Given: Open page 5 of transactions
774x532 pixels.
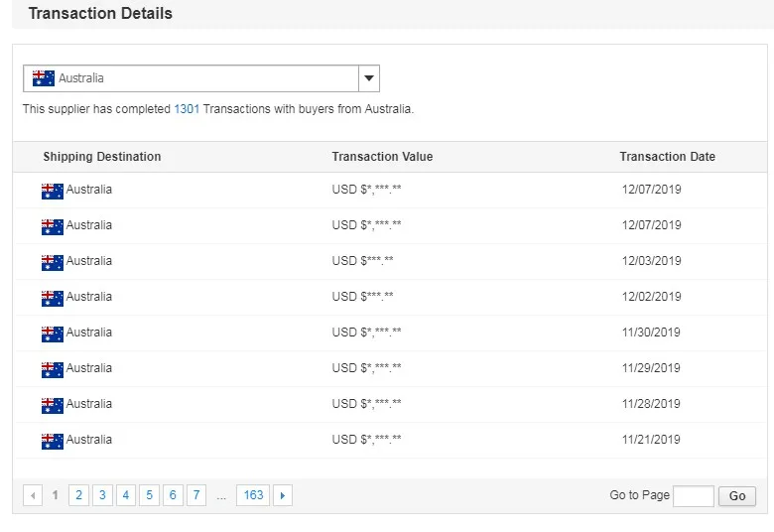Looking at the screenshot, I should point(149,495).
